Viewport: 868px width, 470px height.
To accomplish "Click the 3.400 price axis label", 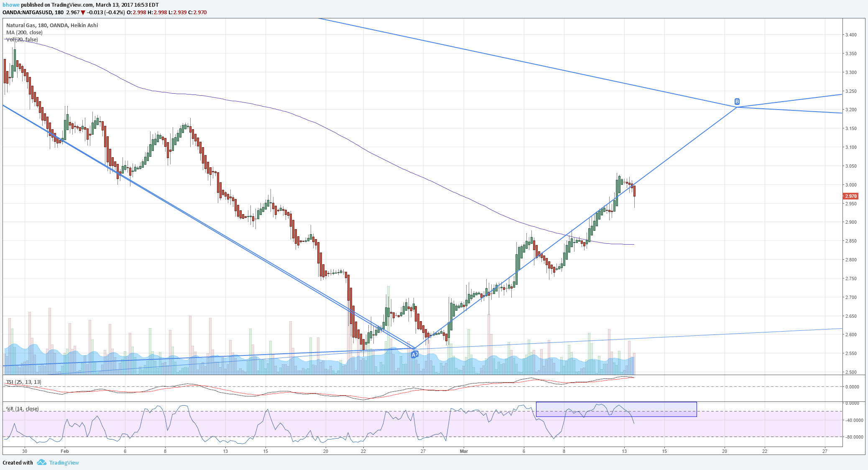I will coord(851,35).
